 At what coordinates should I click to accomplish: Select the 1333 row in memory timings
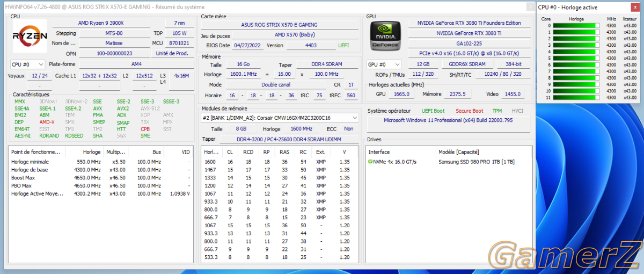pos(280,178)
